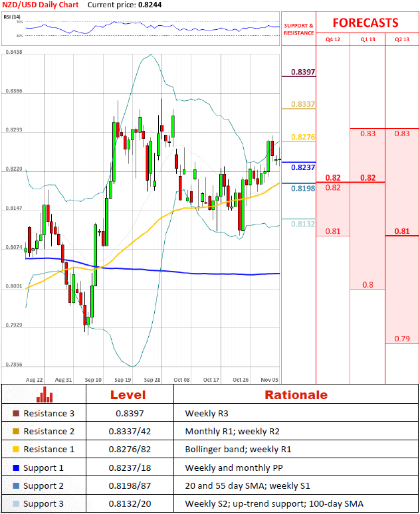Click the 'Weekly S2; up-trend support' rationale
Image resolution: width=420 pixels, height=514 pixels.
click(x=274, y=504)
